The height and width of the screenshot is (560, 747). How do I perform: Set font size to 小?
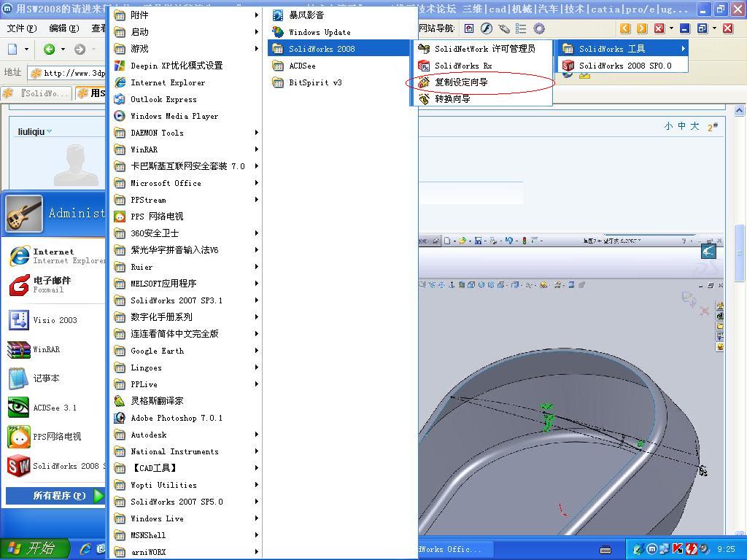[668, 125]
